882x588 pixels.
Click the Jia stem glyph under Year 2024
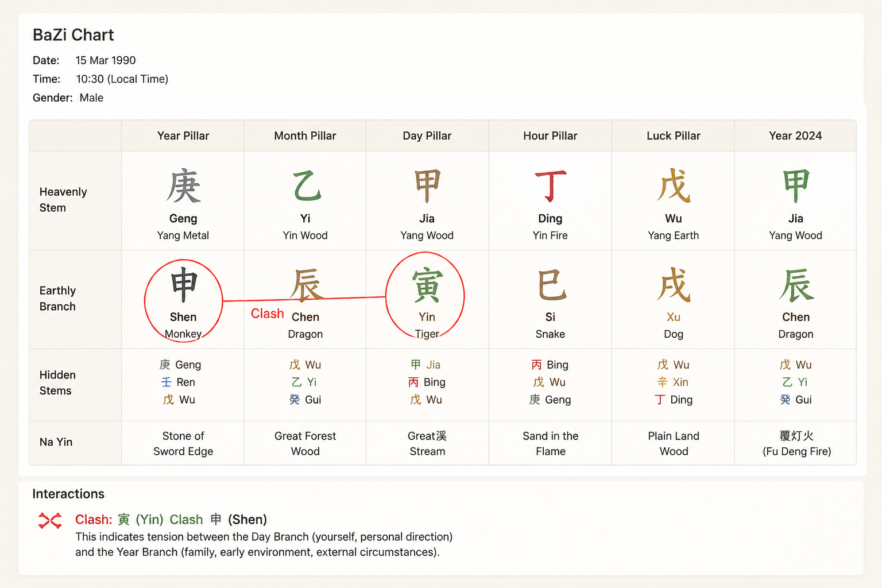pyautogui.click(x=796, y=186)
